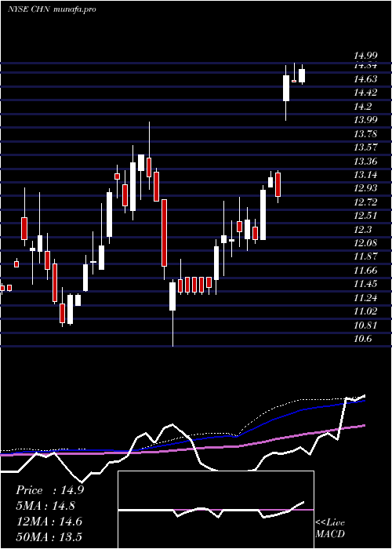
Task: Click the Price : 14.9 readout
Action: coord(49,490)
